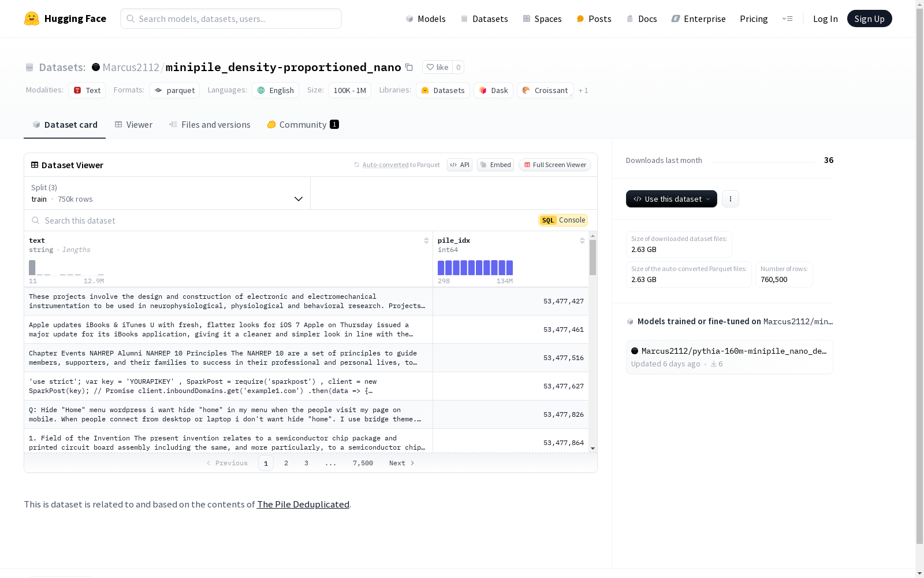The height and width of the screenshot is (578, 924).
Task: Expand the Split train dropdown
Action: 167,193
